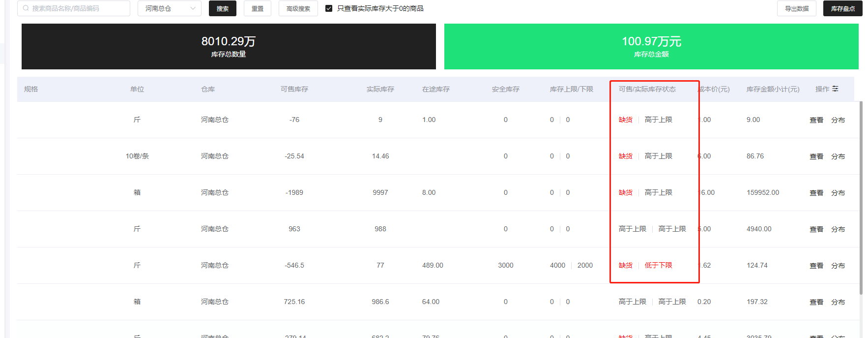Click 分布 in the 4940.00 subtotal row
The image size is (868, 338).
tap(838, 229)
